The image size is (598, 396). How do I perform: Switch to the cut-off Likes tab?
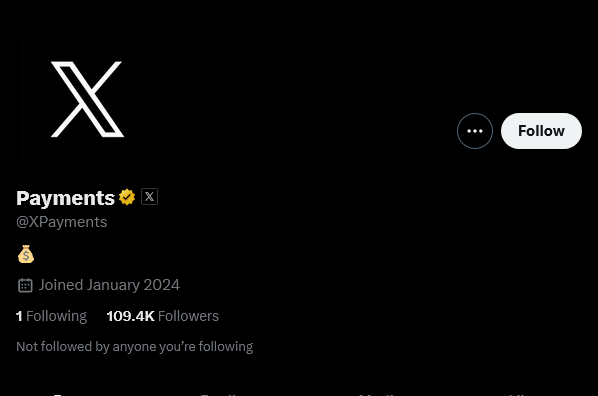521,394
